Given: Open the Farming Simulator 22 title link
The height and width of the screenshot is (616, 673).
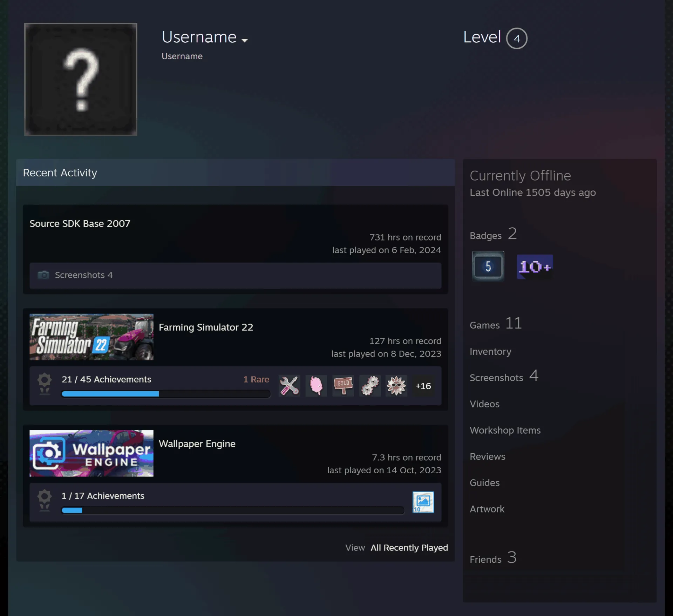Looking at the screenshot, I should coord(206,327).
